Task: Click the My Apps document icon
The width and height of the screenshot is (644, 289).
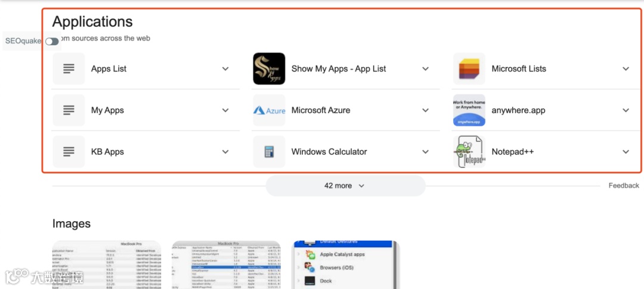Action: 69,110
